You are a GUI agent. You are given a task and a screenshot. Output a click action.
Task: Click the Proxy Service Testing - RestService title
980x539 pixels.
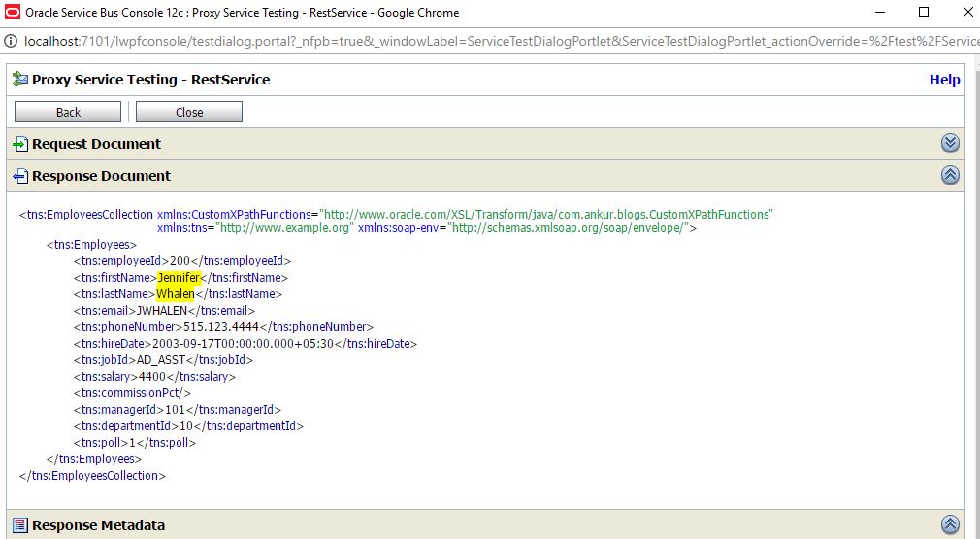pos(150,80)
